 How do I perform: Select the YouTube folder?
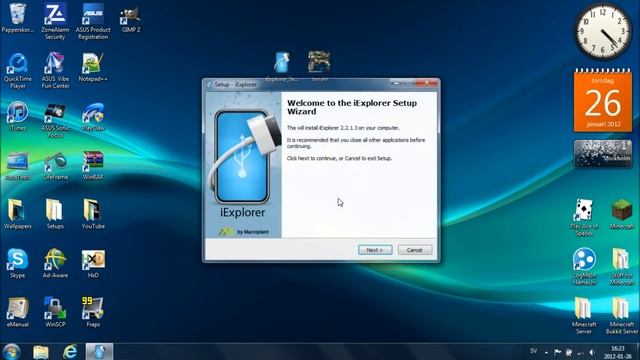pyautogui.click(x=93, y=214)
